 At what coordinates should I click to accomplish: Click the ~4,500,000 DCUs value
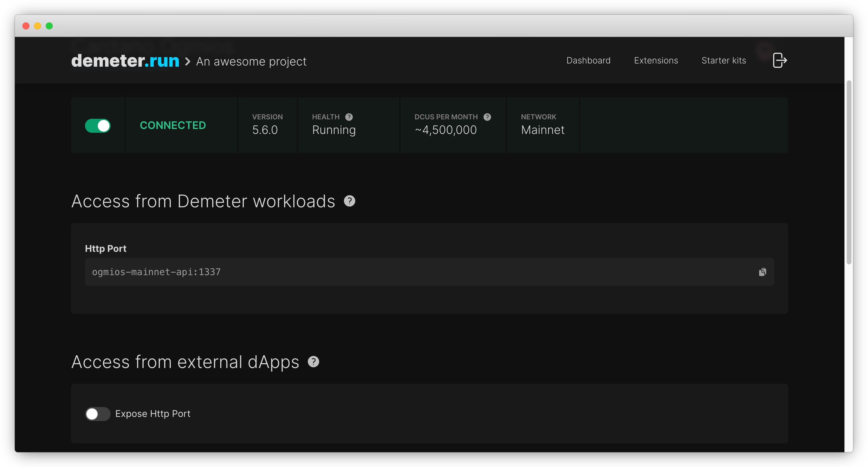coord(445,130)
